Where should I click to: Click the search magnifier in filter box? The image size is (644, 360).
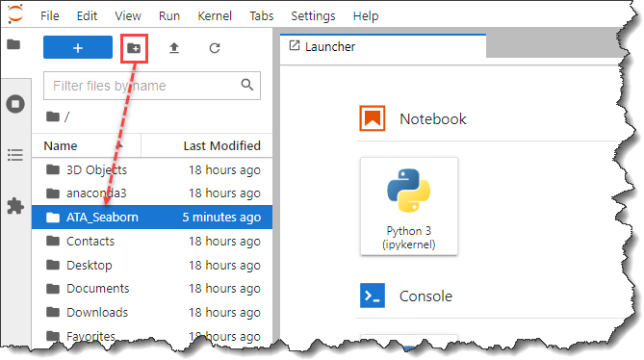(247, 85)
